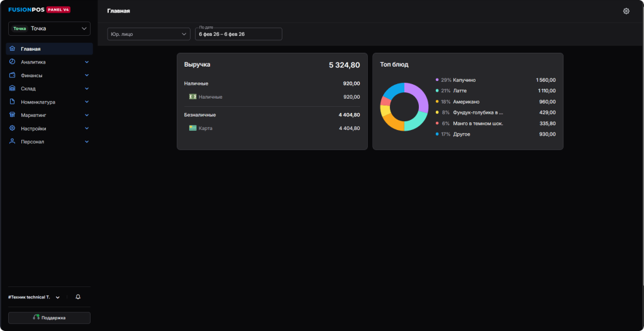This screenshot has width=644, height=331.
Task: Open notifications via the bell icon
Action: click(x=78, y=297)
